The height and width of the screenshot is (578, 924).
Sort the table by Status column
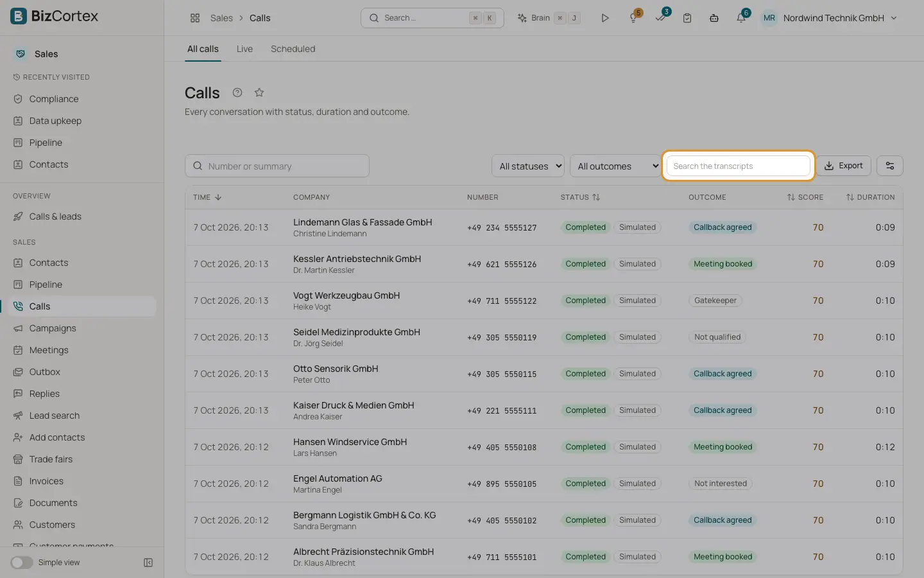click(x=580, y=197)
